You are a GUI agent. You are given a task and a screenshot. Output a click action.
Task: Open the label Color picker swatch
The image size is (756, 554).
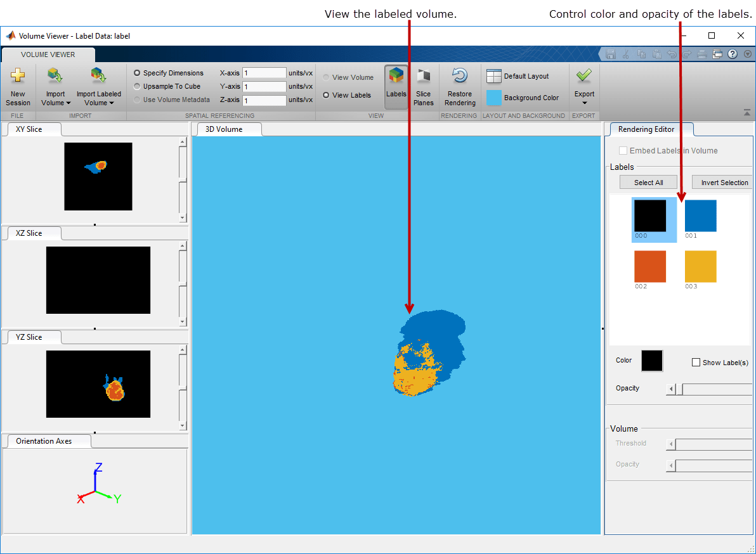(652, 361)
